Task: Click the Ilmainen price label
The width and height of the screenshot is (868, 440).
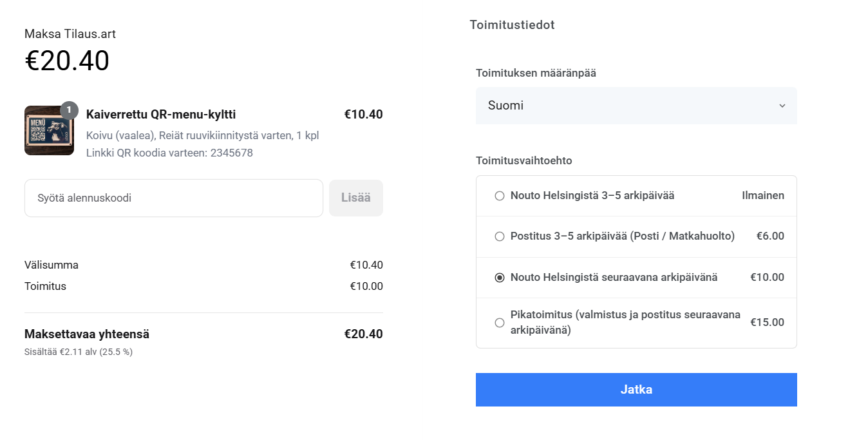Action: (x=763, y=196)
